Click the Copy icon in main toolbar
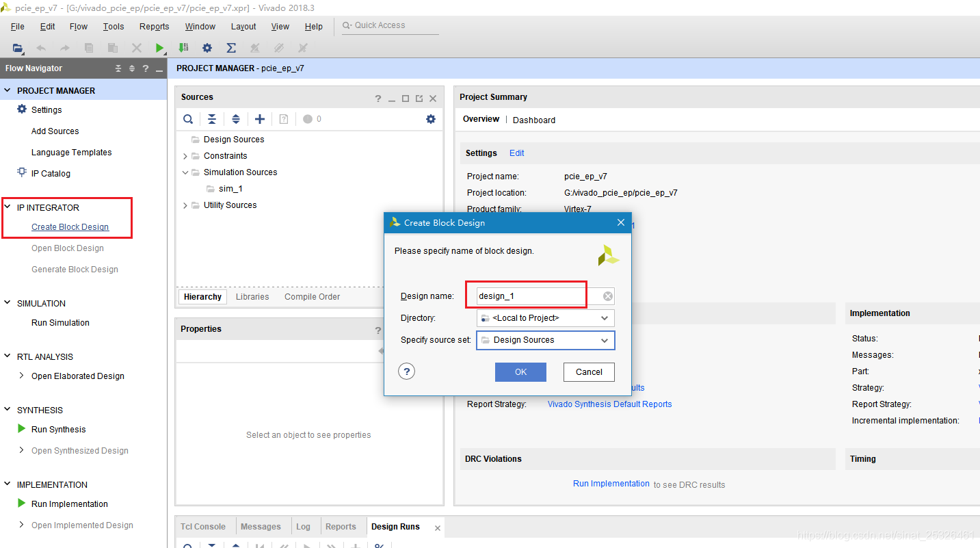 tap(89, 48)
